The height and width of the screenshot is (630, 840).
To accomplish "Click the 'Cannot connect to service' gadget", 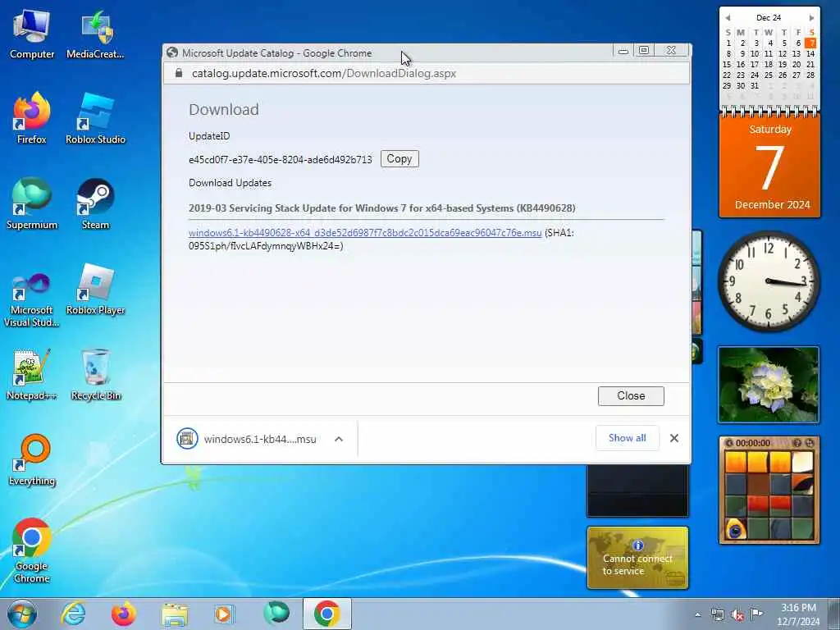I will 637,558.
